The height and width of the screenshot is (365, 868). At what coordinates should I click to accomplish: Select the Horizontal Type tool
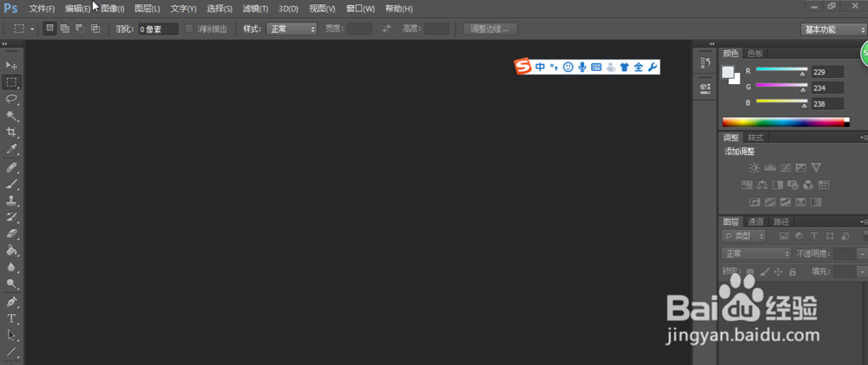point(11,318)
